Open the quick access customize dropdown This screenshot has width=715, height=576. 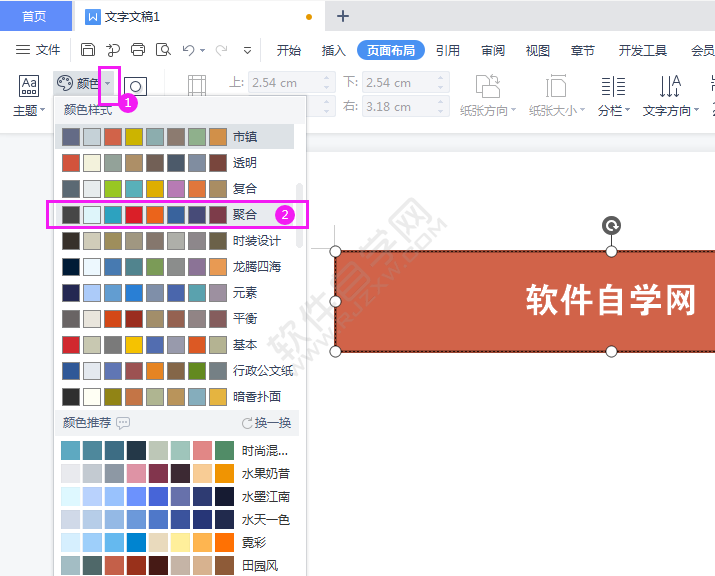click(x=247, y=50)
